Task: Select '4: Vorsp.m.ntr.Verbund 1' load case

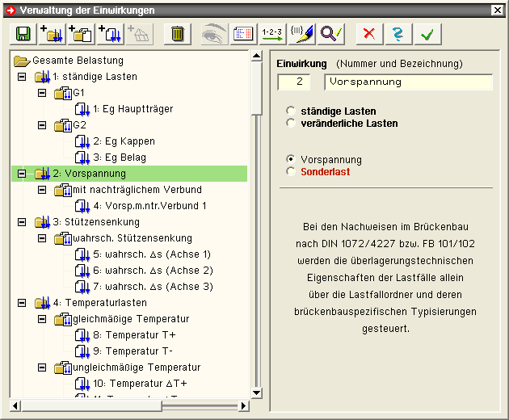Action: click(x=149, y=206)
